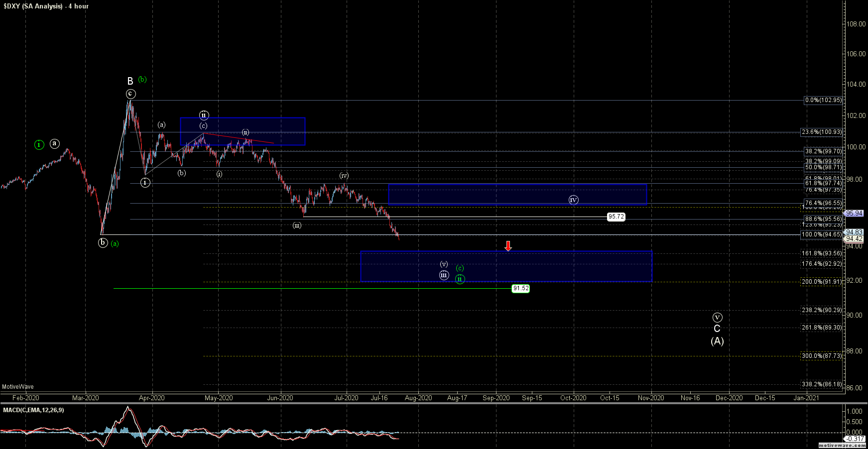Click the 108.00 price axis value
Screen dimensions: 868x449
(856, 24)
